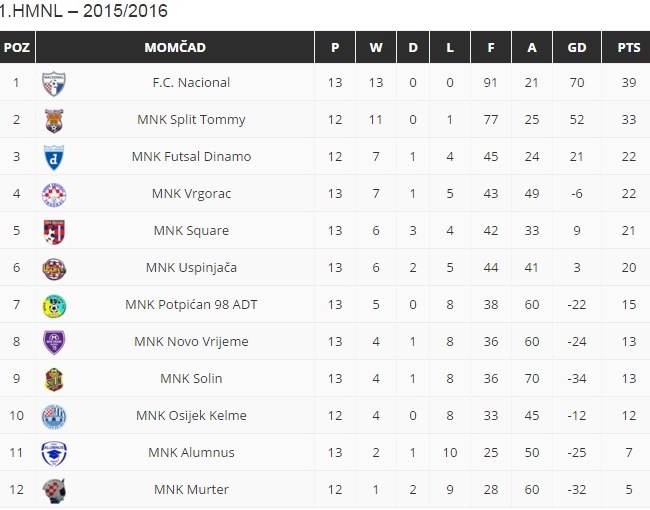Click the MOMČAD column header
650x510 pixels.
[175, 47]
